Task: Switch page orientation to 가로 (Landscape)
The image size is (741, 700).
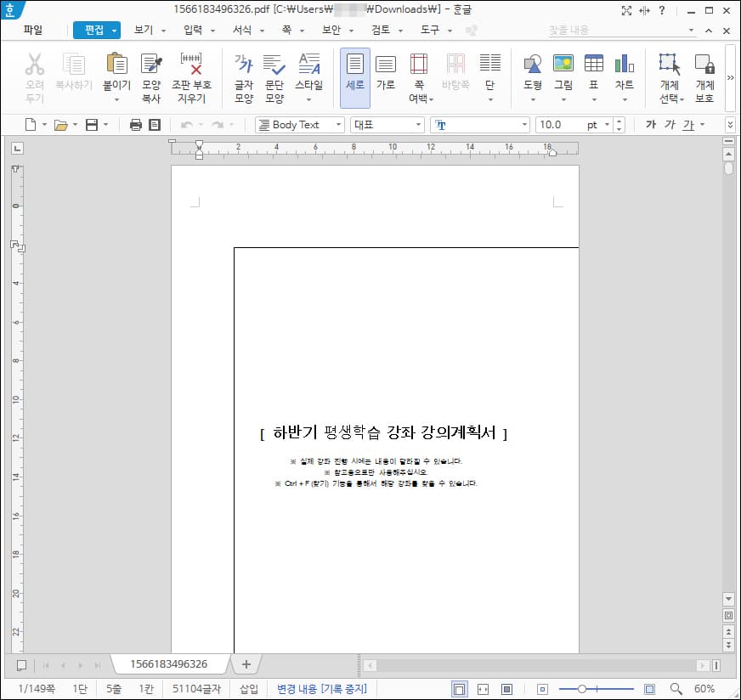Action: [386, 72]
